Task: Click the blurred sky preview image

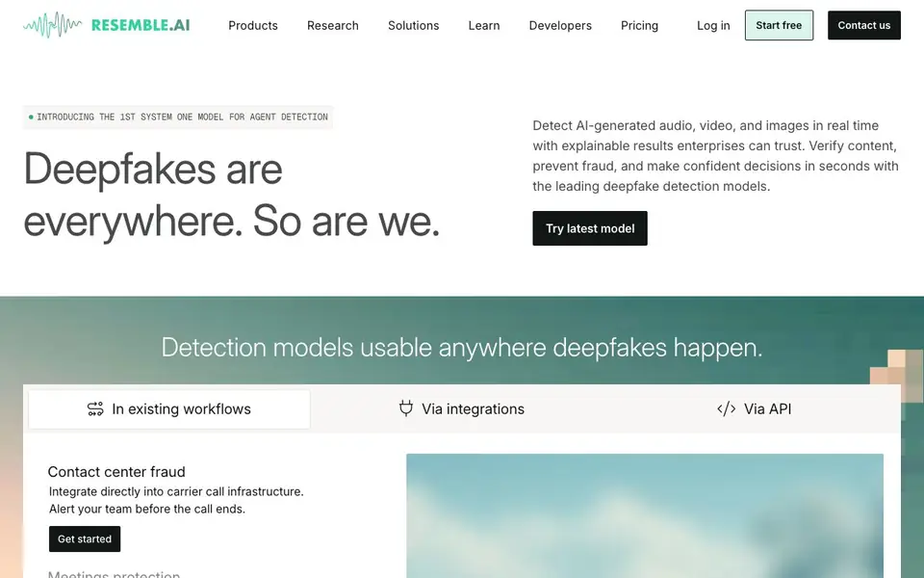Action: click(x=645, y=515)
